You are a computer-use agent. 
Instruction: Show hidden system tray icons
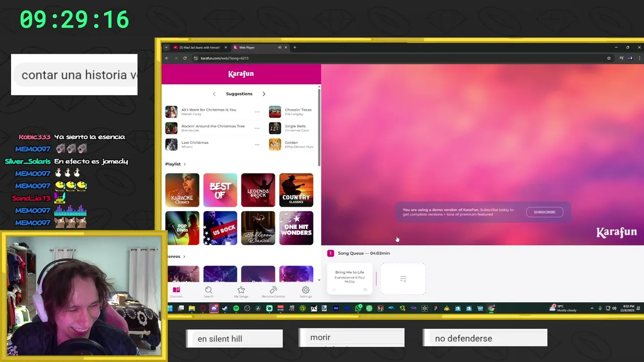click(x=592, y=308)
